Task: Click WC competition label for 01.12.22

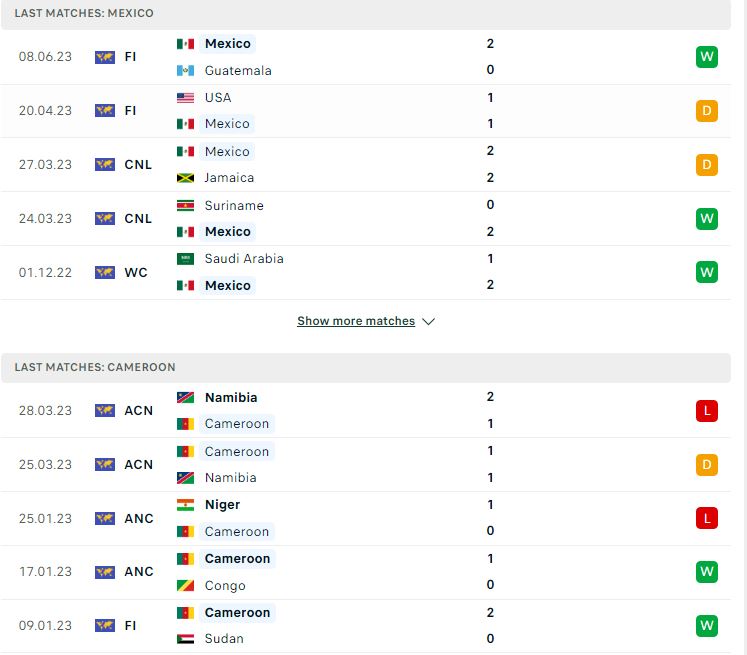Action: pyautogui.click(x=136, y=272)
